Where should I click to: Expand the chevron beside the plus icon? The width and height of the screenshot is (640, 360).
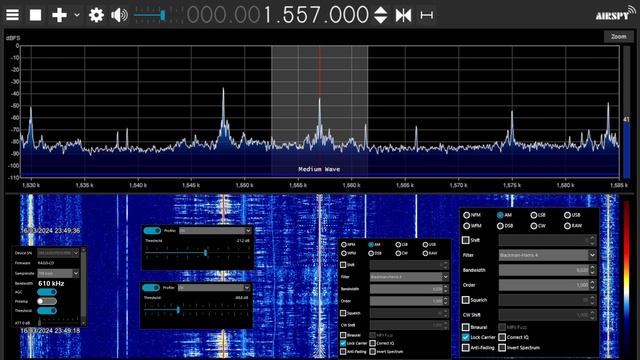(77, 15)
